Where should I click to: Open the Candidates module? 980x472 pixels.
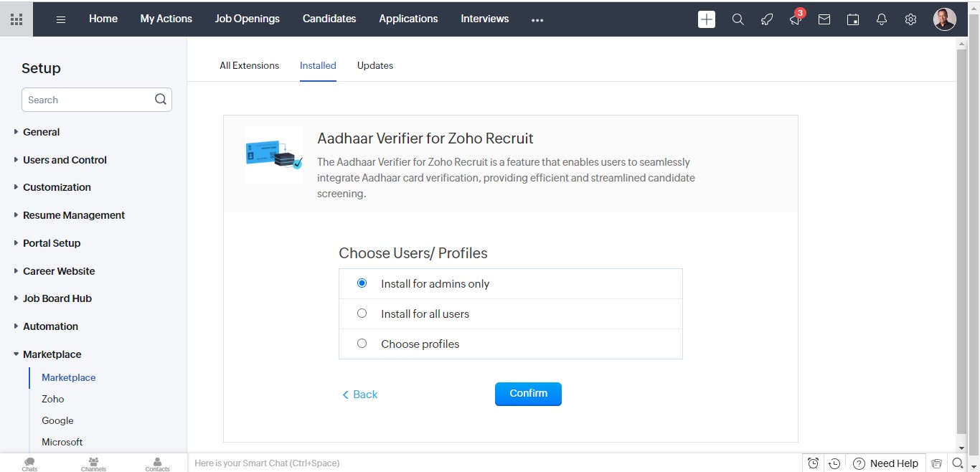point(329,19)
